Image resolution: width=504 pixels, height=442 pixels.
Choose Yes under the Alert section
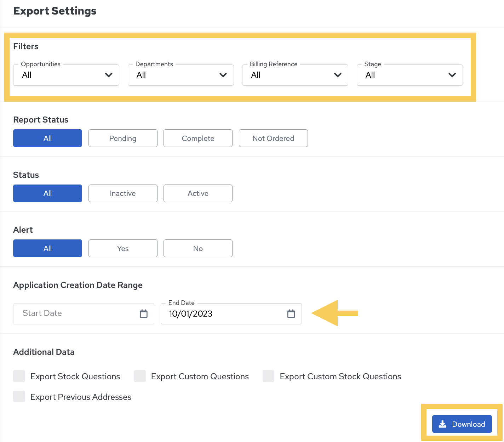[x=123, y=248]
